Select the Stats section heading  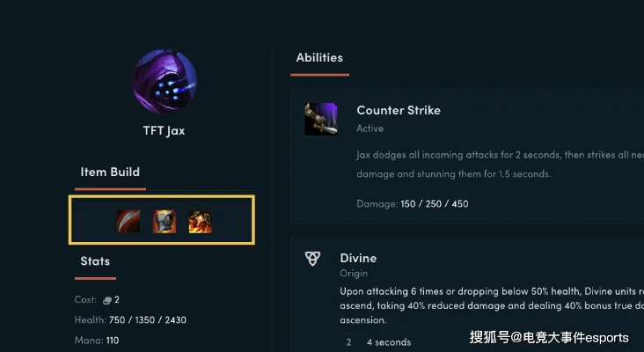pyautogui.click(x=95, y=261)
